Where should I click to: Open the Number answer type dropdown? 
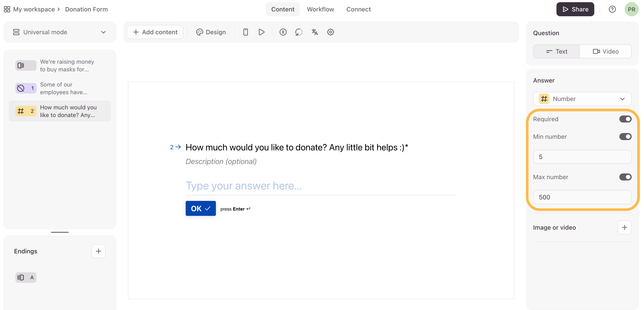click(582, 99)
